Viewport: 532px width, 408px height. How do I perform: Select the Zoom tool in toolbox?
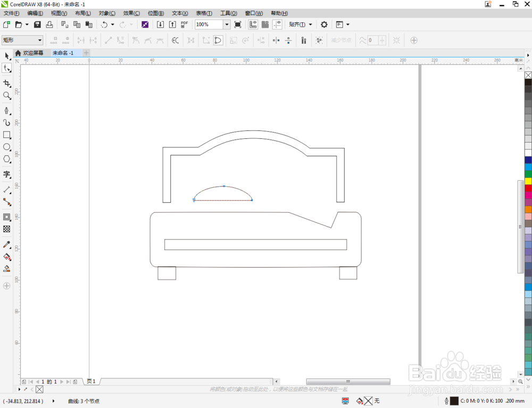tap(7, 96)
